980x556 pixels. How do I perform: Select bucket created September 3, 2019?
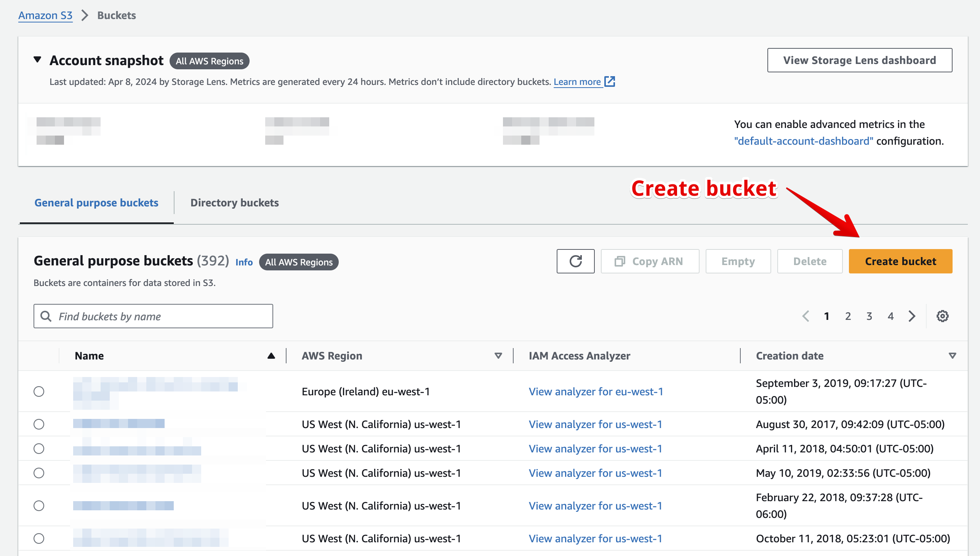tap(38, 391)
